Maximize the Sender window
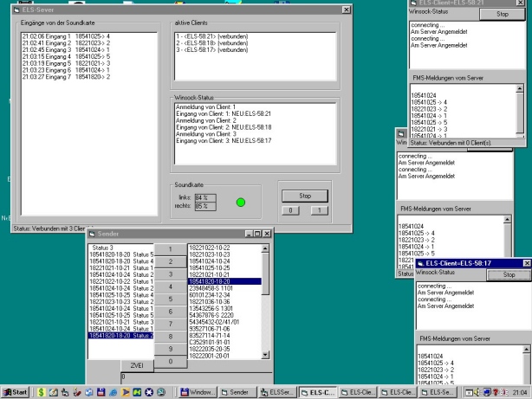532x399 pixels. coord(256,235)
